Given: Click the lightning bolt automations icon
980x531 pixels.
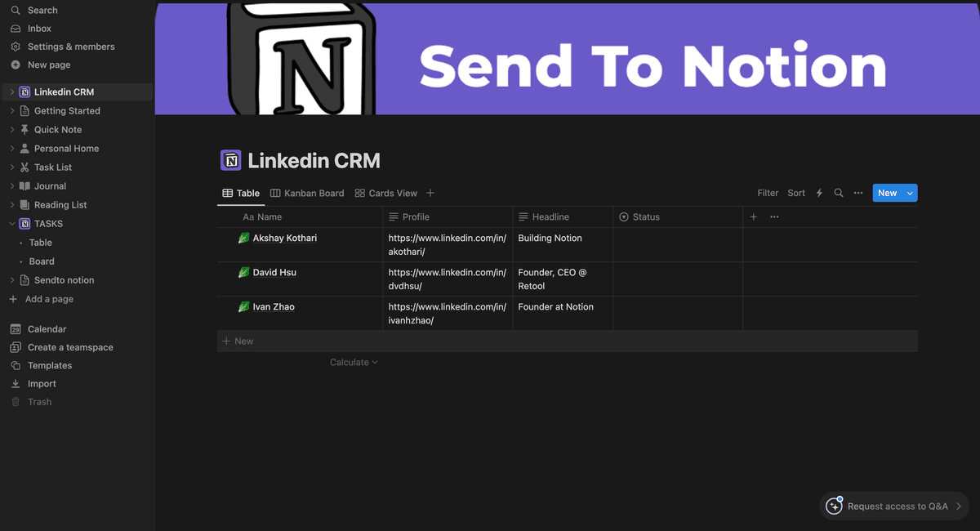Looking at the screenshot, I should pyautogui.click(x=819, y=194).
